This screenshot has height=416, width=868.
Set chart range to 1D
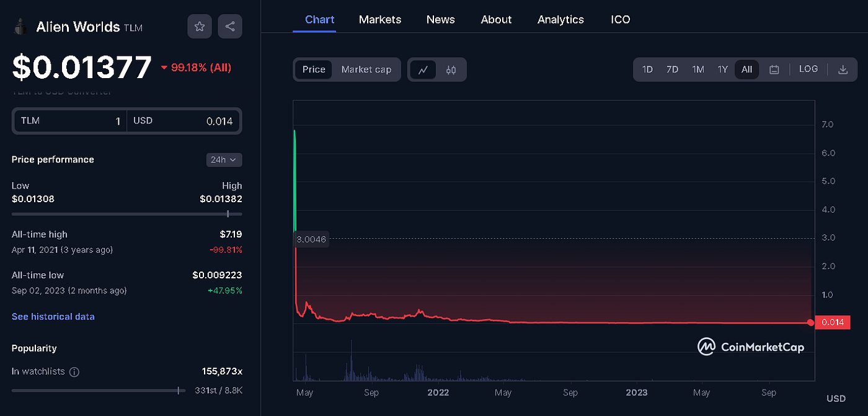(647, 69)
